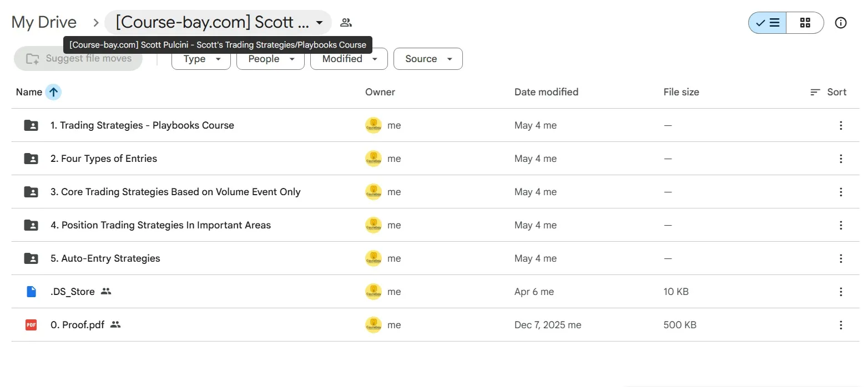The image size is (868, 387).
Task: Open the view details info icon
Action: click(841, 23)
